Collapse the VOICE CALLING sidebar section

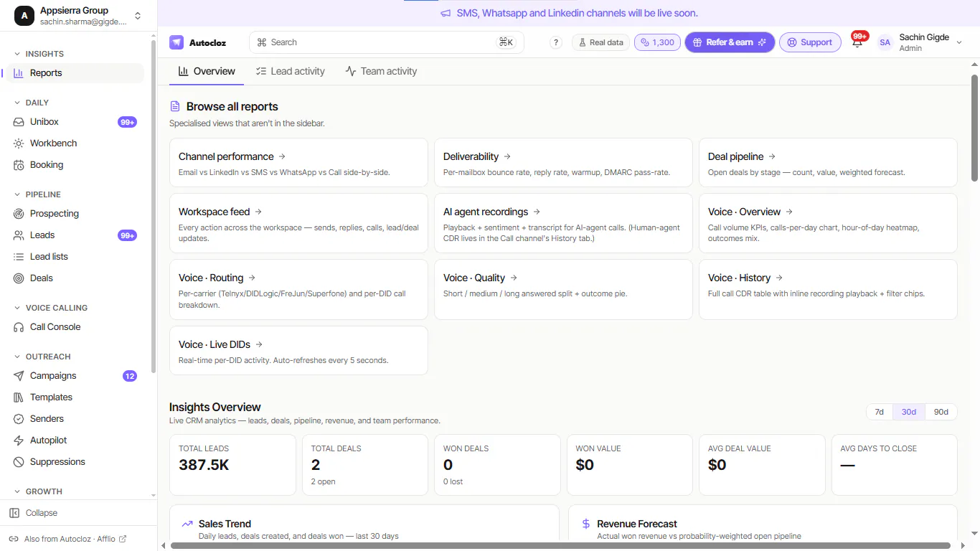click(x=51, y=308)
